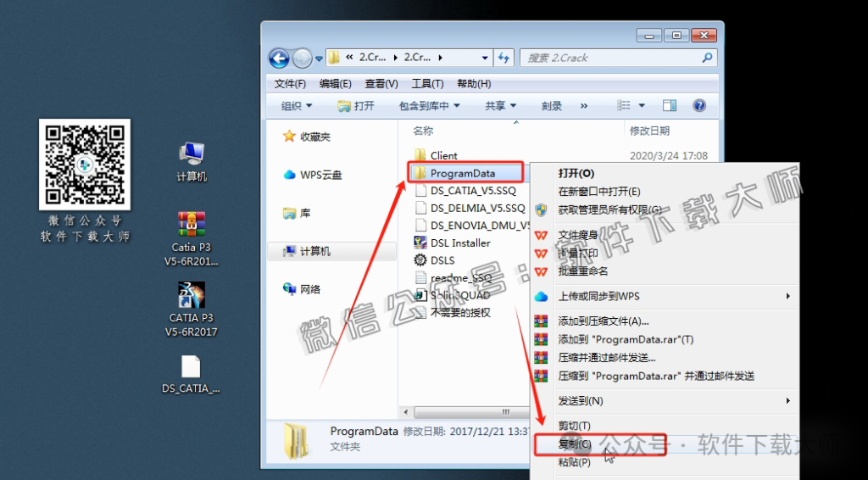Select the DSLS gear file
868x480 pixels.
pos(434,260)
